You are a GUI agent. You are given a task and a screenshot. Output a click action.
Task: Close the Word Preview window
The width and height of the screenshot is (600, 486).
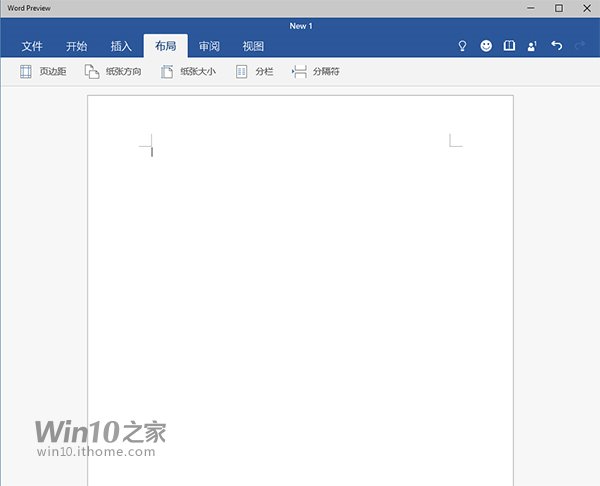point(587,8)
